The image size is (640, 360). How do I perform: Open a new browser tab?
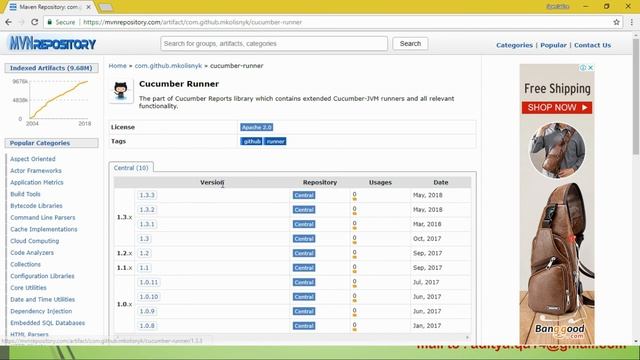(106, 7)
